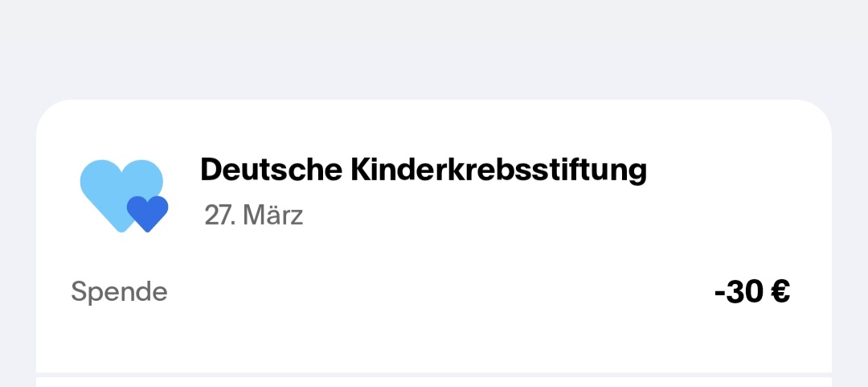
Task: Tap the double-heart donation icon
Action: tap(124, 196)
